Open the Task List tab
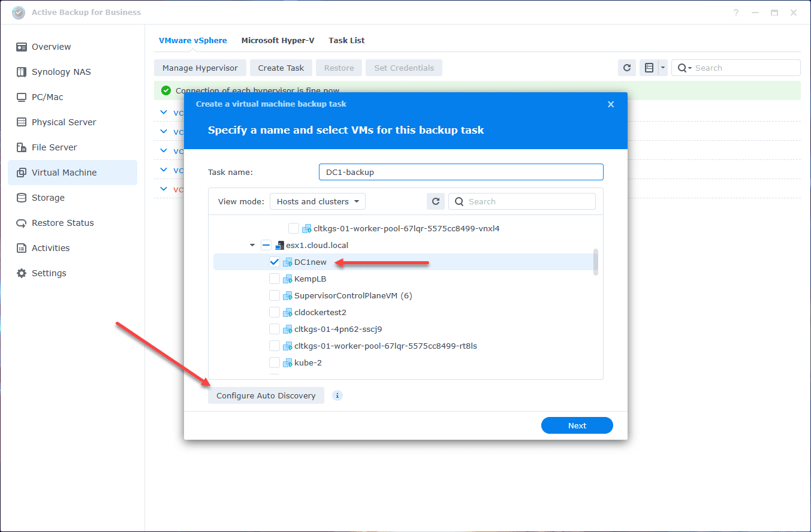 (346, 40)
